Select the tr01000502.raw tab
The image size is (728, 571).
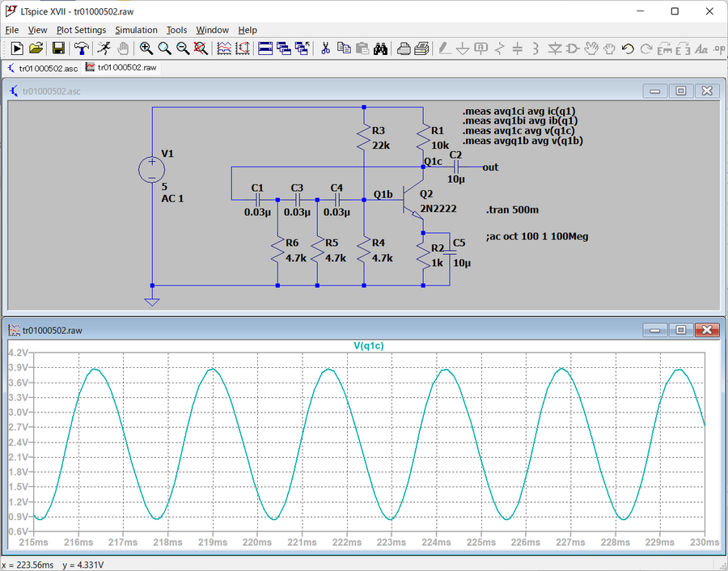pos(121,68)
